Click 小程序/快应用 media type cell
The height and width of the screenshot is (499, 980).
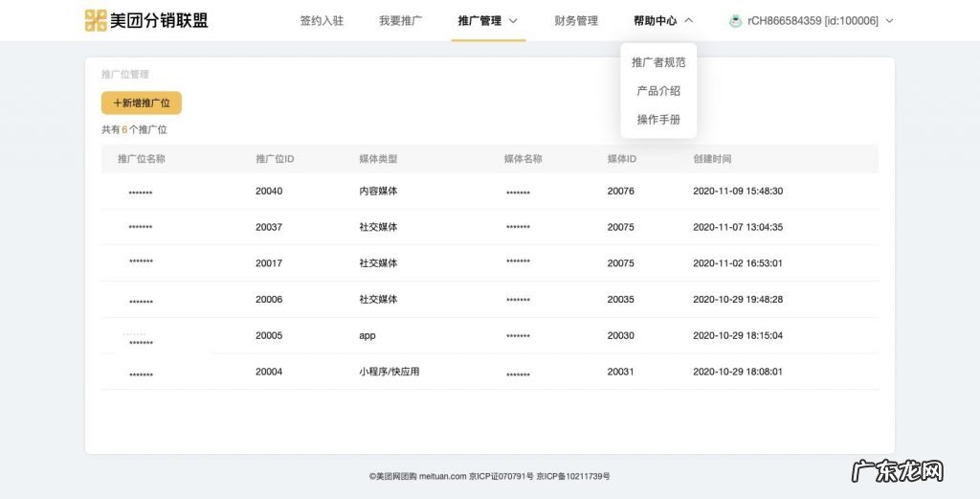[390, 372]
